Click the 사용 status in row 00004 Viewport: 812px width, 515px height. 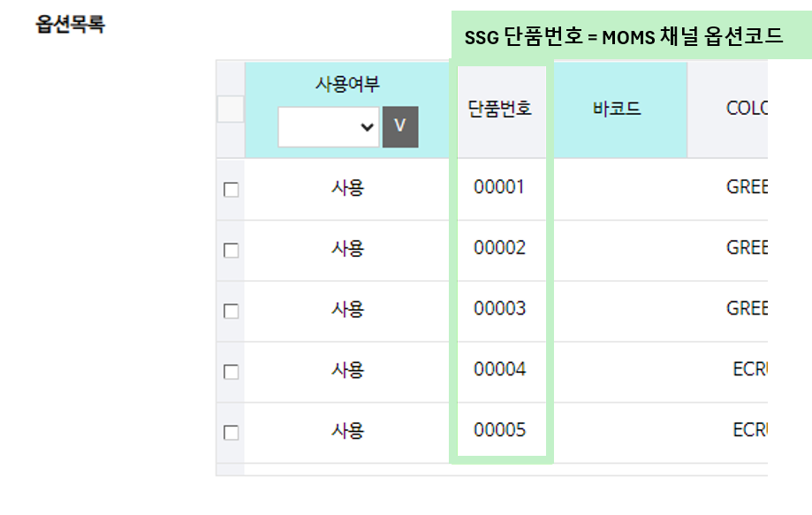(x=347, y=370)
